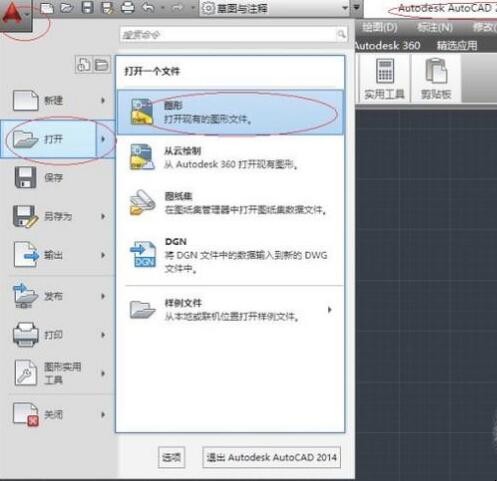Select 打开 (Open) in application menu
Viewport: 497px width, 481px height.
49,139
